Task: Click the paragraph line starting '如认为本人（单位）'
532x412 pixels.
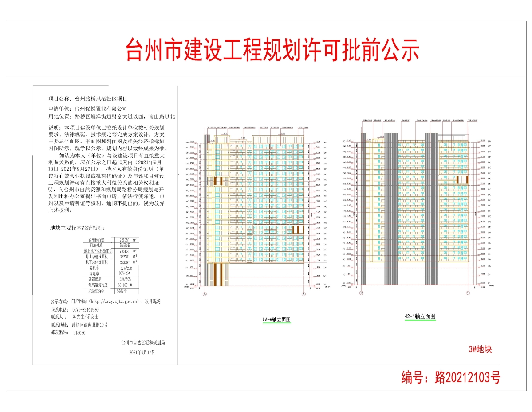Action: click(x=112, y=155)
